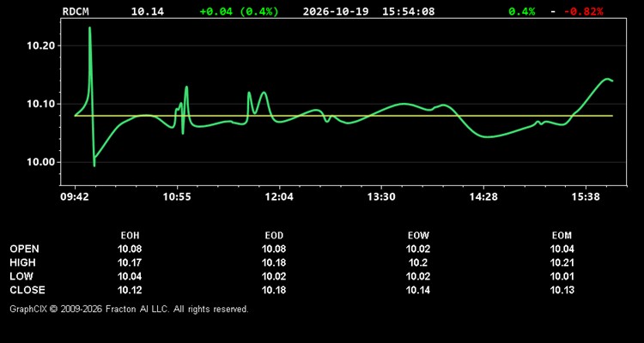Click the CLOSE row label
This screenshot has width=644, height=343.
(x=27, y=290)
